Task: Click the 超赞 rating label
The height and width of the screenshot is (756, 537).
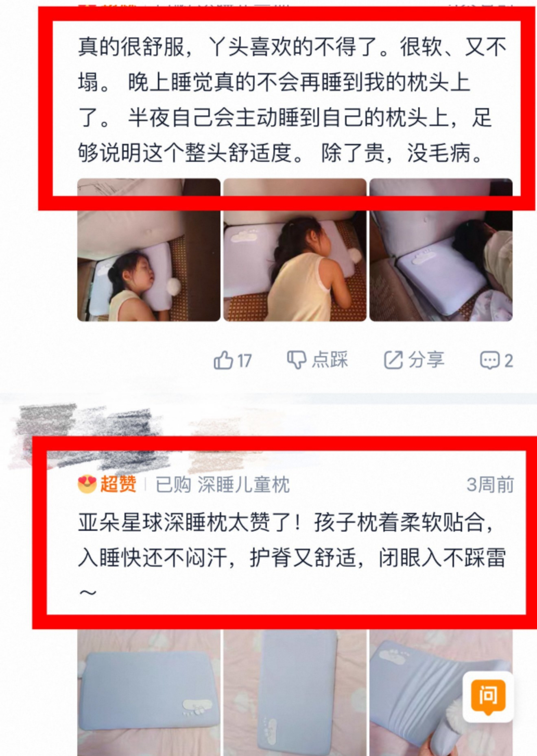Action: pos(118,484)
